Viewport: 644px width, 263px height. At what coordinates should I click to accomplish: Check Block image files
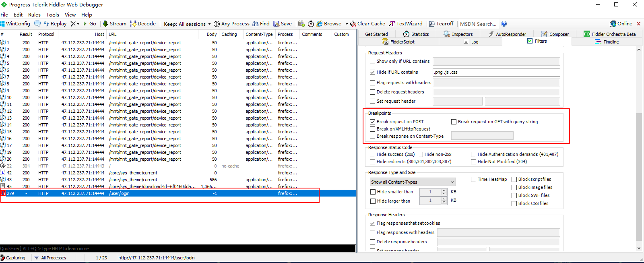click(x=514, y=188)
